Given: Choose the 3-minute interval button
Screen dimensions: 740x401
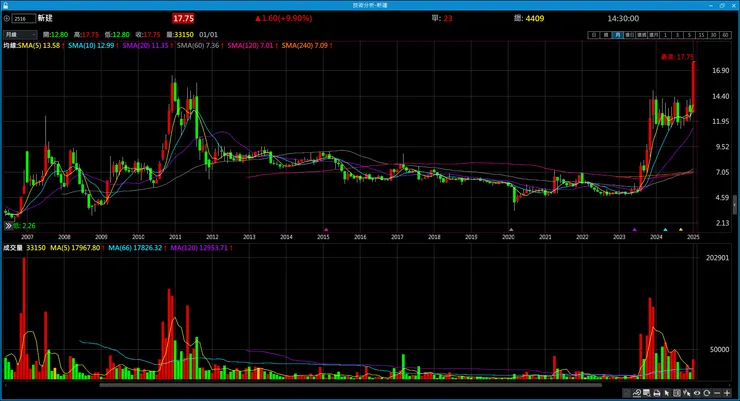Looking at the screenshot, I should click(x=678, y=35).
